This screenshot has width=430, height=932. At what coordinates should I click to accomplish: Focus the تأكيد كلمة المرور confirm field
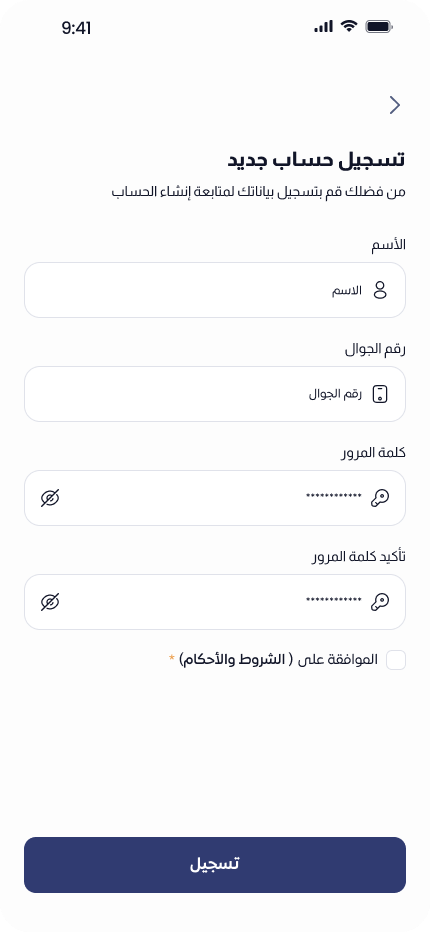point(215,602)
